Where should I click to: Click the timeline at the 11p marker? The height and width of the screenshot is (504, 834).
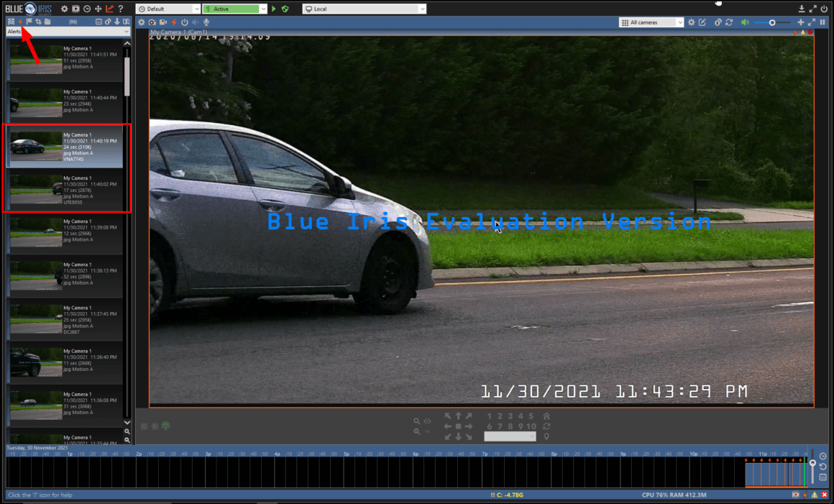763,454
